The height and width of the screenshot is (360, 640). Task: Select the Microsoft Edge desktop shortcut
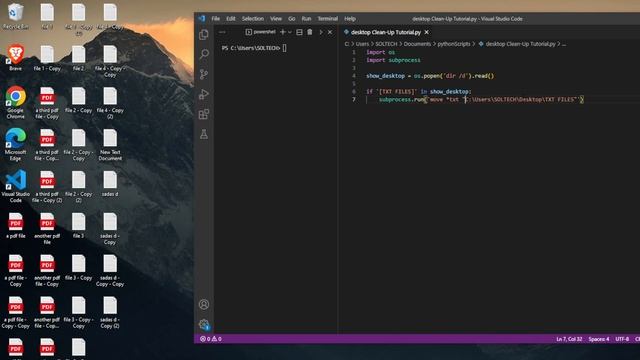(16, 144)
